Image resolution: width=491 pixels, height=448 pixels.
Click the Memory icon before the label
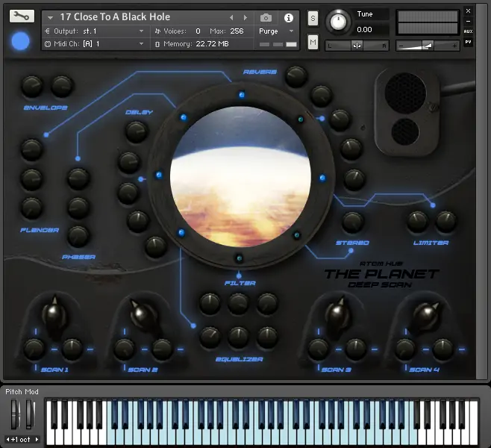[157, 44]
